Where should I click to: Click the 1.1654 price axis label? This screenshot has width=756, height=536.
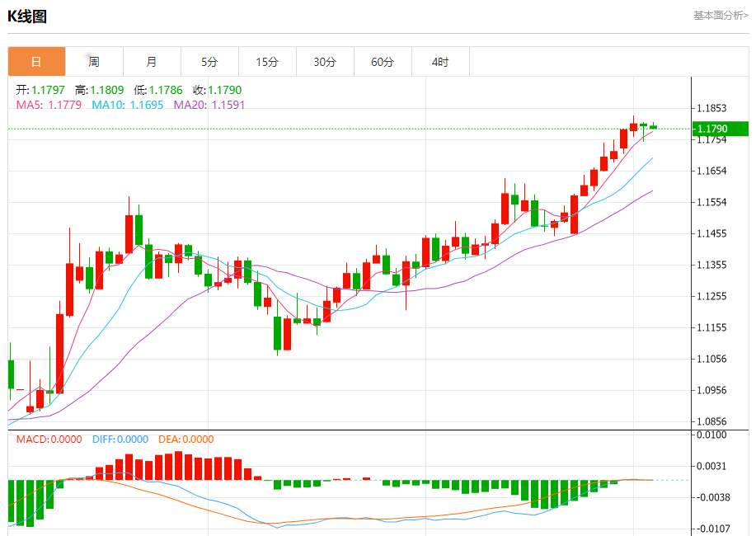[x=711, y=171]
